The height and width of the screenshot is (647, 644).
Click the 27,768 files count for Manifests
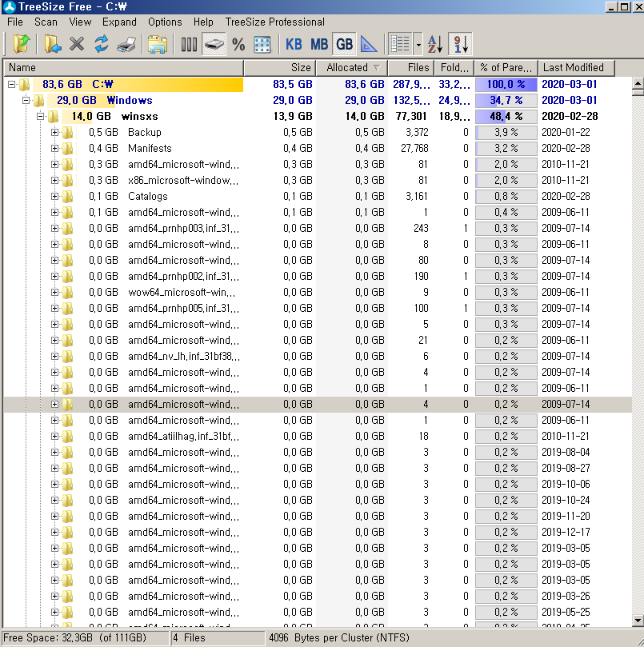tap(414, 148)
